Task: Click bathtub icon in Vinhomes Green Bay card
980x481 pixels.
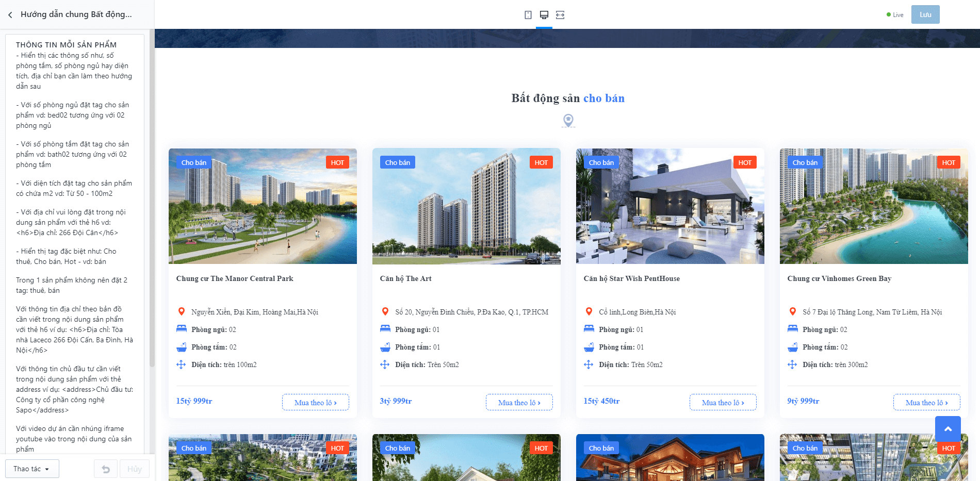Action: click(x=793, y=347)
